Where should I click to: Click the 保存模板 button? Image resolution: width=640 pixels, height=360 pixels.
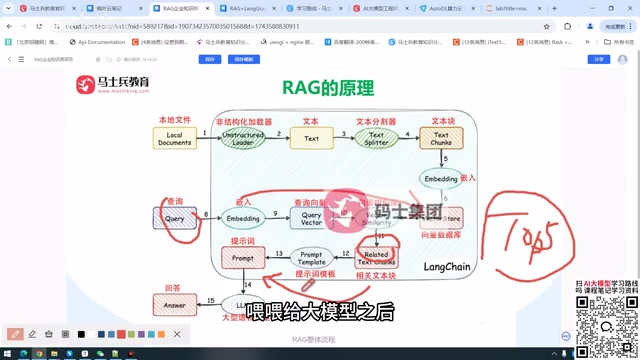coord(244,59)
